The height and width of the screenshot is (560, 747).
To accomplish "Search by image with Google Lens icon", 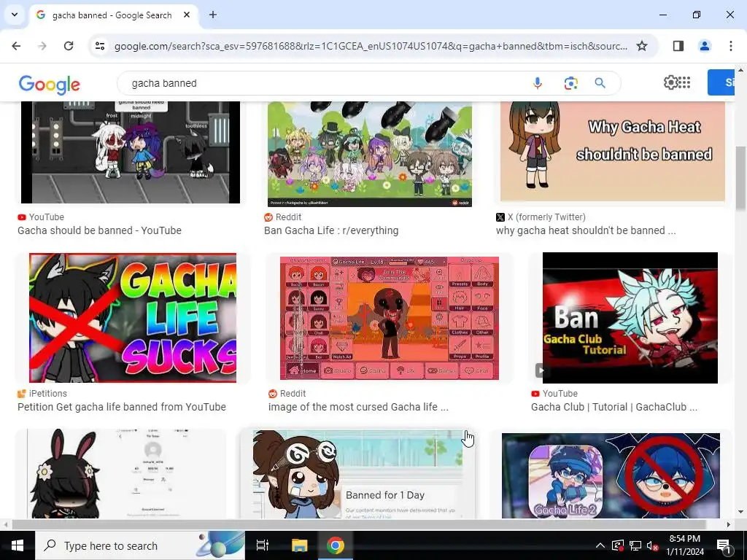I will point(570,83).
